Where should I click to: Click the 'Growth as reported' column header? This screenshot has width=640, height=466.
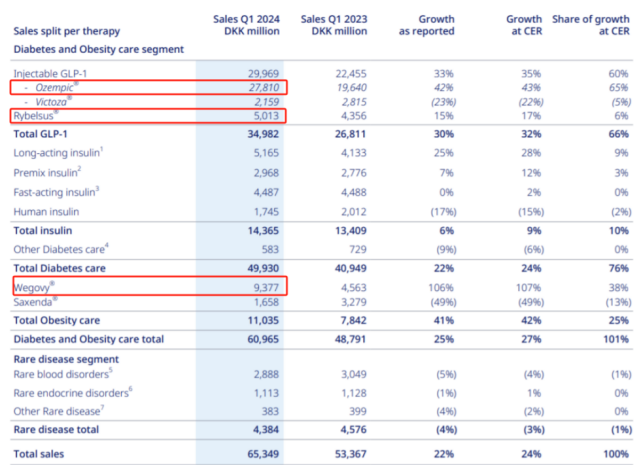tap(427, 25)
